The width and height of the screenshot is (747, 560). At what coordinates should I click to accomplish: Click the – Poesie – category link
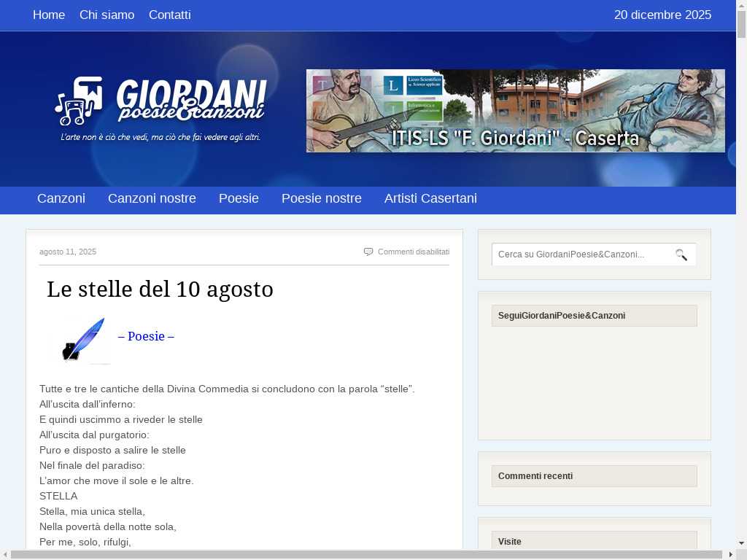146,336
